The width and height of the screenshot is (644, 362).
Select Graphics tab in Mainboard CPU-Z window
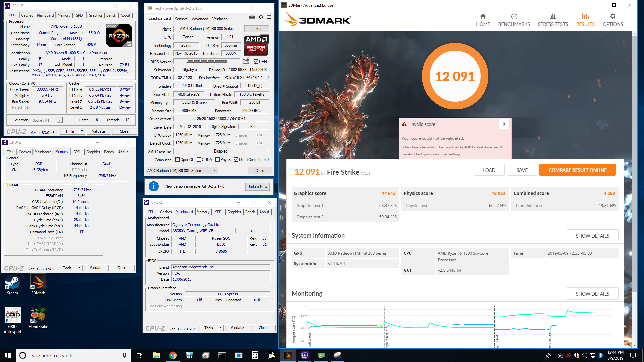[x=234, y=212]
